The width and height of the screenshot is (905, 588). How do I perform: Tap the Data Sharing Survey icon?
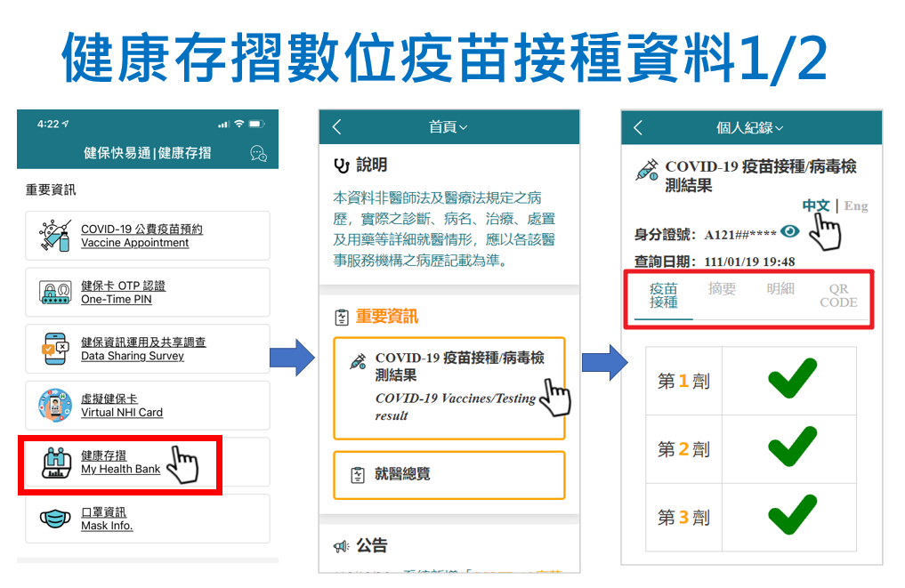tap(55, 349)
